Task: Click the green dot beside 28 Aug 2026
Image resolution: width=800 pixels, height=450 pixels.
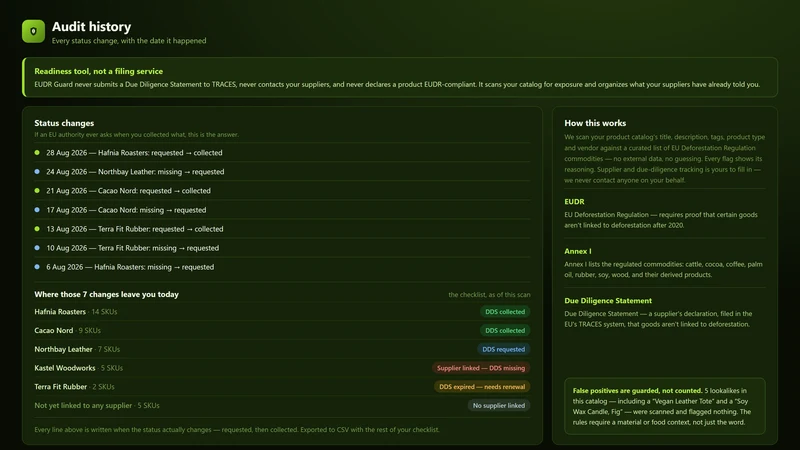Action: click(37, 153)
